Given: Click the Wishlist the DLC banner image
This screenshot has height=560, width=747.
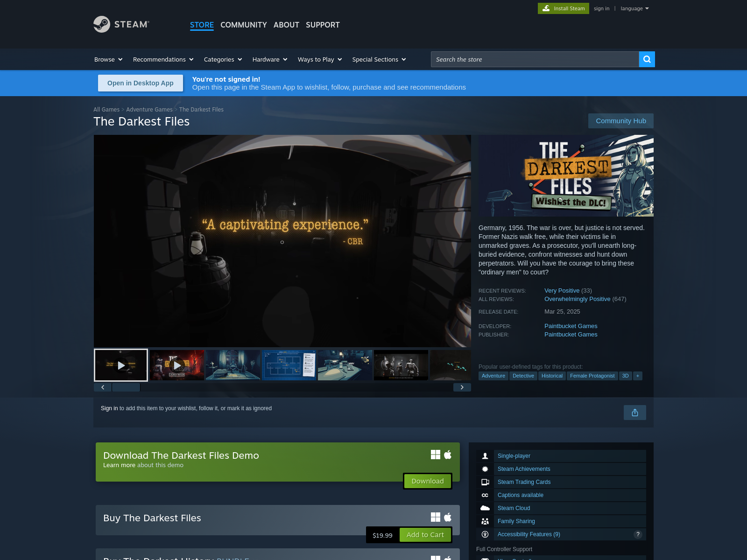Looking at the screenshot, I should [566, 176].
